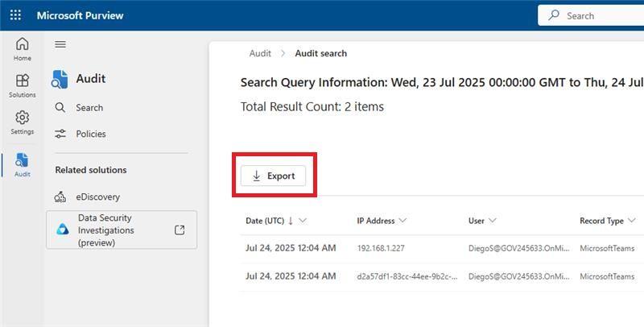This screenshot has width=644, height=327.
Task: Click the magnifier icon in search box
Action: (x=553, y=15)
